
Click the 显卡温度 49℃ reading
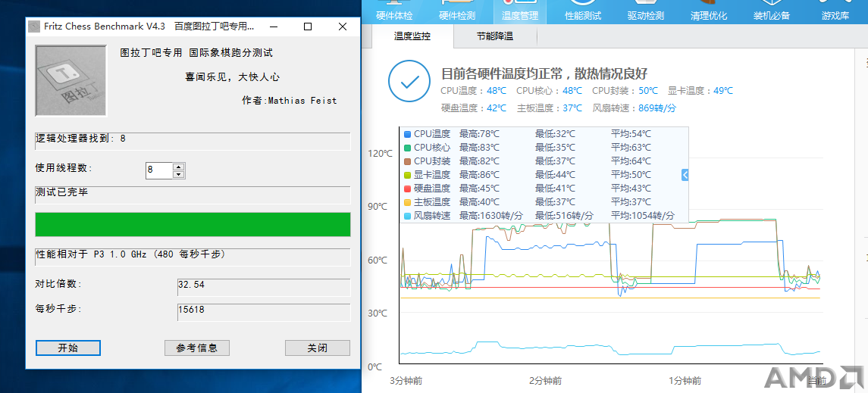pyautogui.click(x=700, y=91)
